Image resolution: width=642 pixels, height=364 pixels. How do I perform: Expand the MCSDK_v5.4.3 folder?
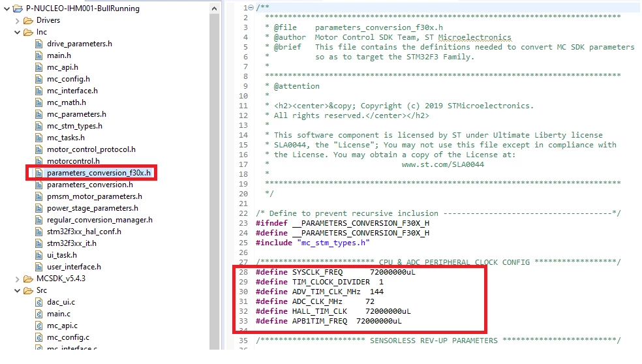17,279
